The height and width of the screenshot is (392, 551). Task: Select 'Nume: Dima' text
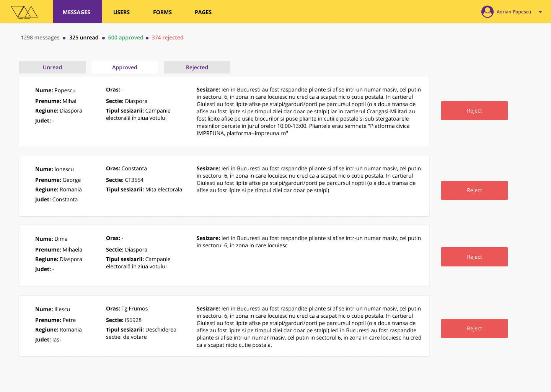click(x=52, y=239)
